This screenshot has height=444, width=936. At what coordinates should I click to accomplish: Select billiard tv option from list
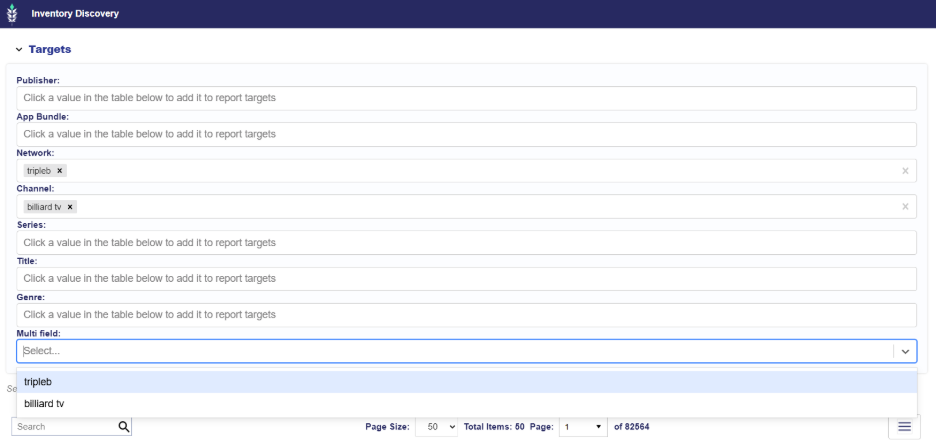pos(466,403)
